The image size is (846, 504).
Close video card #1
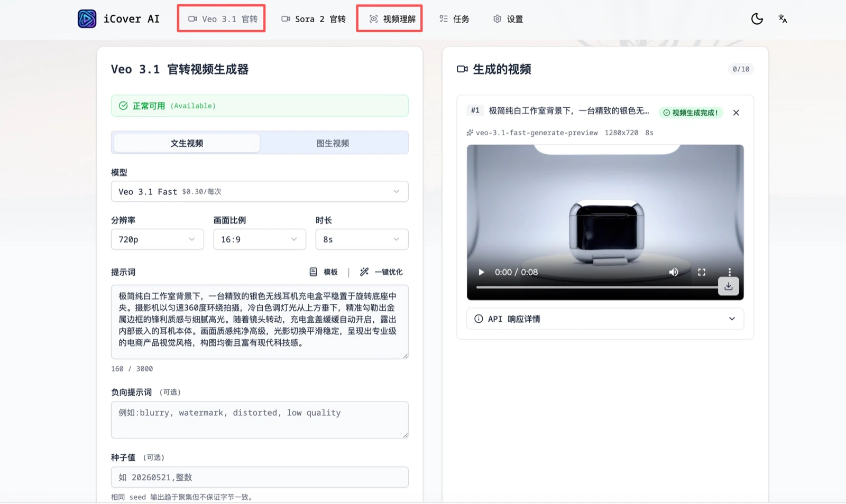pos(736,113)
